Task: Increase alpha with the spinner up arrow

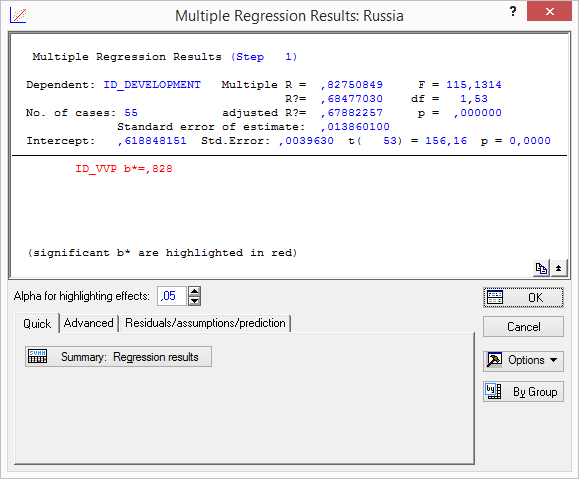Action: click(194, 291)
